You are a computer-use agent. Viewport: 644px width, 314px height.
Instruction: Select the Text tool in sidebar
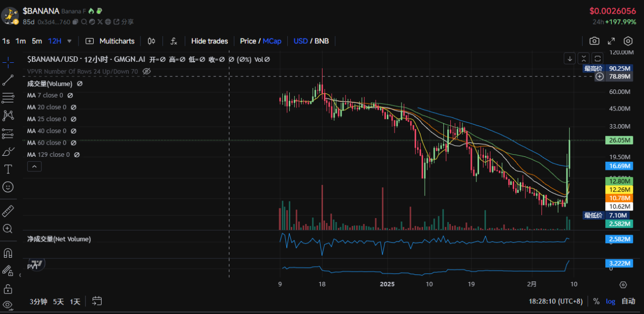pyautogui.click(x=8, y=169)
